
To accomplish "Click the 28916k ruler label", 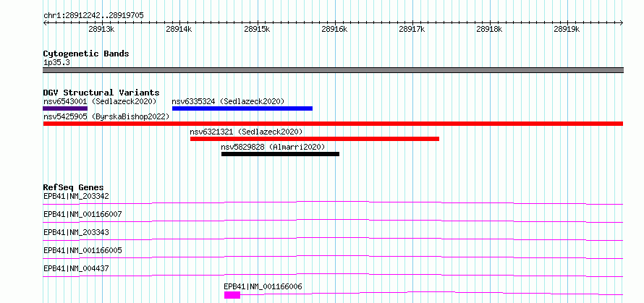I will pos(334,30).
